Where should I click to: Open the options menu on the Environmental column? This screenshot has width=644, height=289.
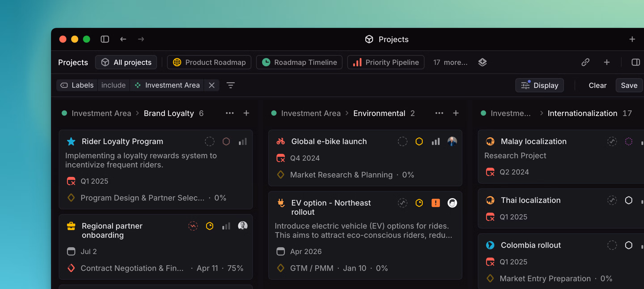pyautogui.click(x=439, y=113)
